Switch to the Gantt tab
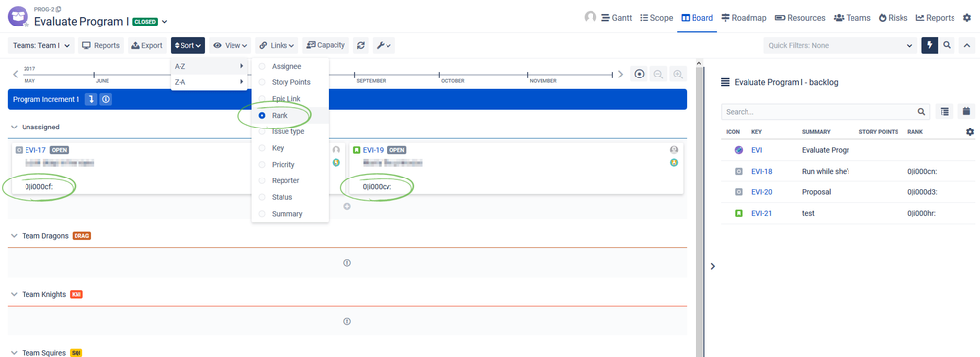The height and width of the screenshot is (357, 980). click(617, 18)
